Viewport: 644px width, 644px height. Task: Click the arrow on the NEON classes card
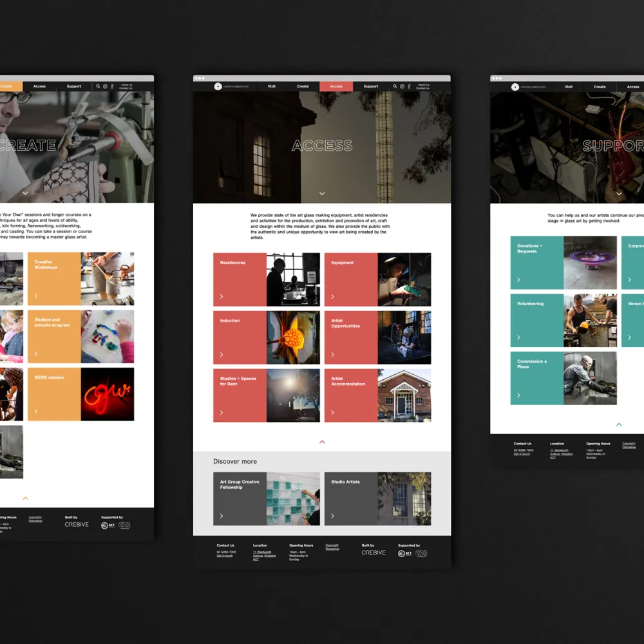pos(35,411)
